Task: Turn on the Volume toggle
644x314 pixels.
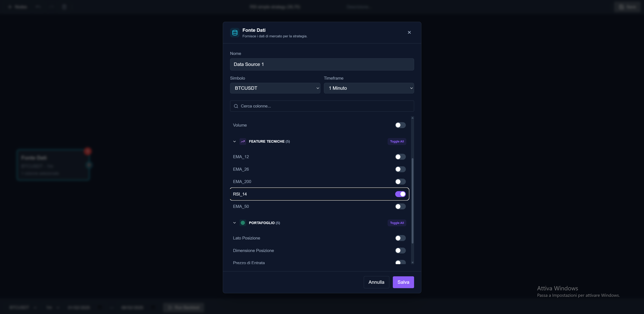Action: 400,125
